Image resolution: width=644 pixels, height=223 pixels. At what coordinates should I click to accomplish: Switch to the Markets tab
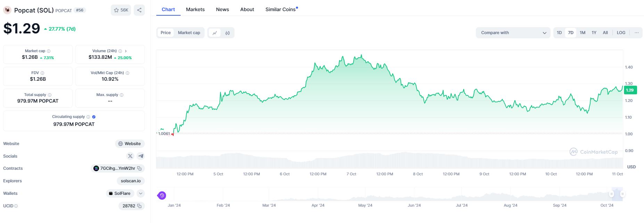click(195, 9)
